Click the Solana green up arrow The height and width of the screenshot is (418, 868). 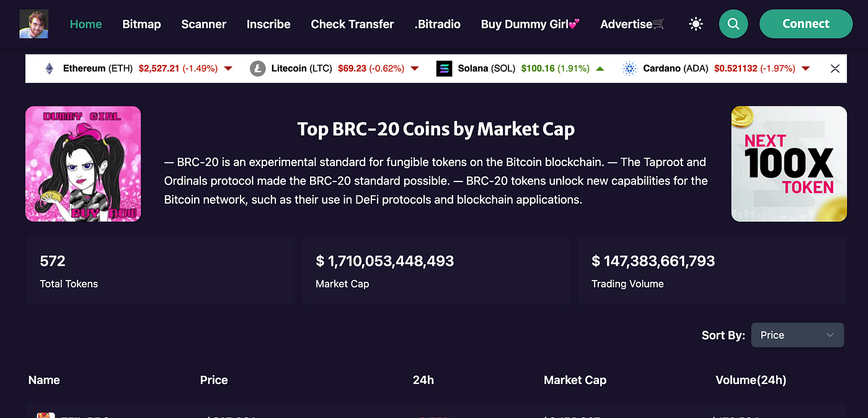click(600, 69)
